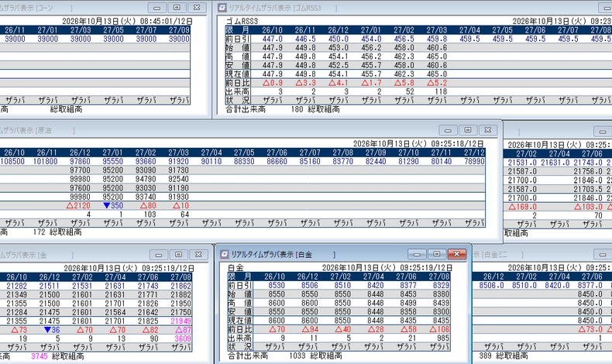Close the 白金 window with red X
Image resolution: width=612 pixels, height=364 pixels.
click(456, 254)
